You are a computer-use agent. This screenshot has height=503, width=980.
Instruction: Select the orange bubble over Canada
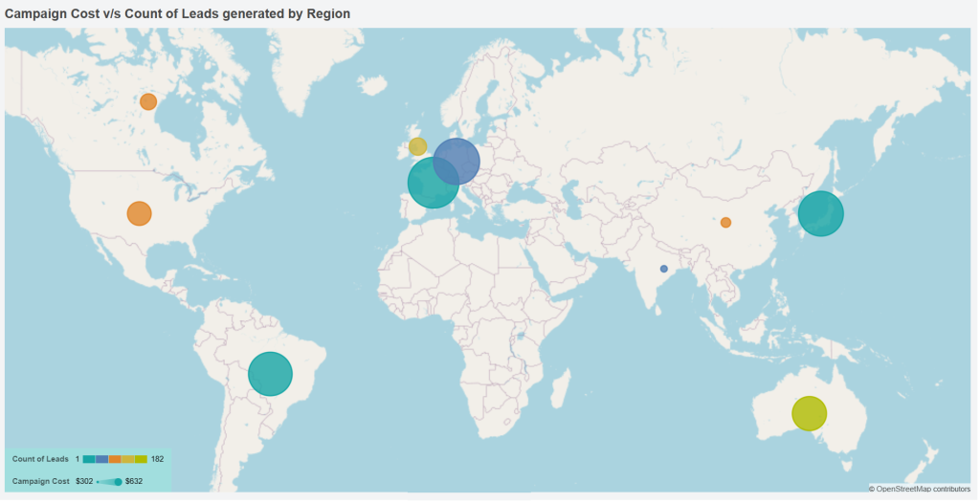148,101
